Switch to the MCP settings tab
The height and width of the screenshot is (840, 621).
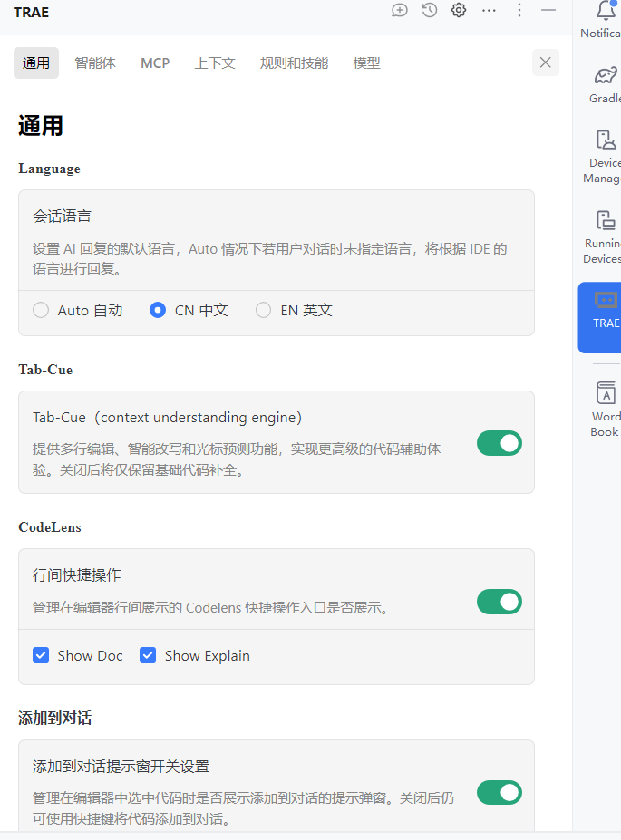[155, 63]
